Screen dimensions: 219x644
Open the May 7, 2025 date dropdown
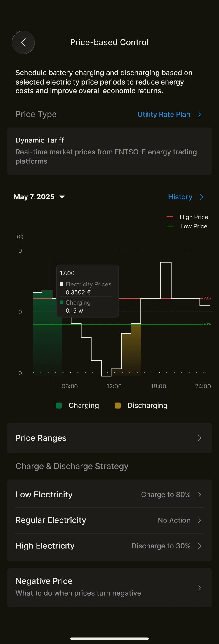click(x=39, y=197)
